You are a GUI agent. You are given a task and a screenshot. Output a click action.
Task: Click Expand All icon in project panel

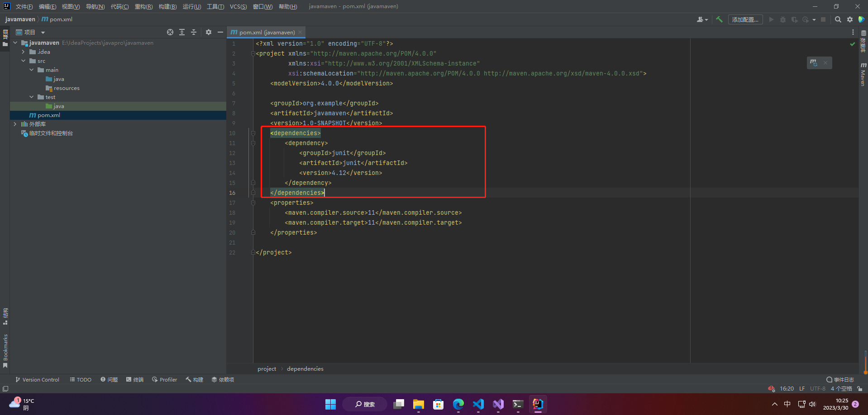(x=182, y=32)
